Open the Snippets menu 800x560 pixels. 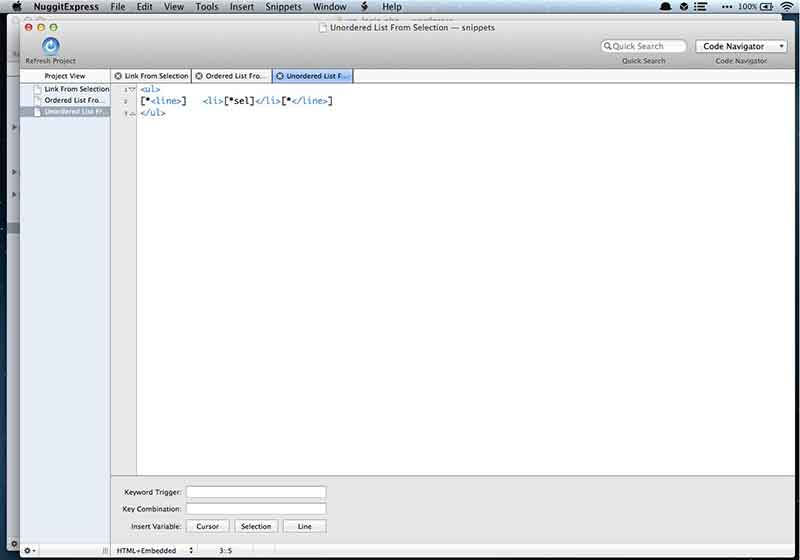click(283, 7)
